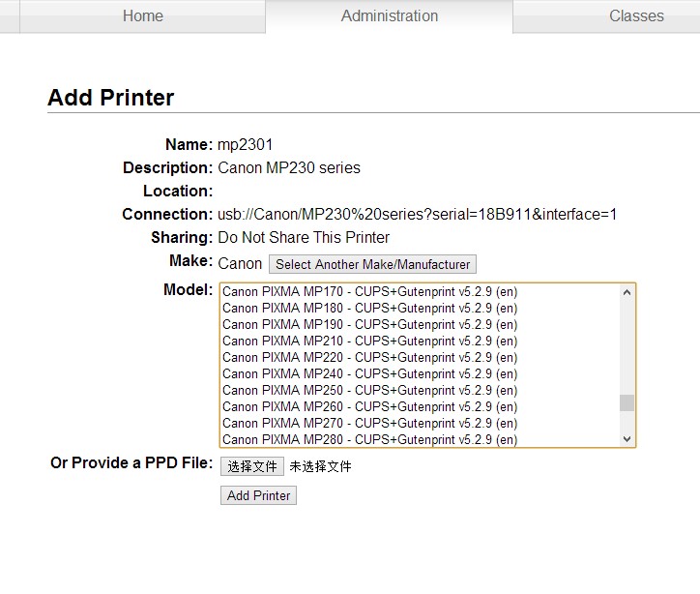The image size is (700, 594).
Task: Click the Add Printer button
Action: [x=258, y=495]
